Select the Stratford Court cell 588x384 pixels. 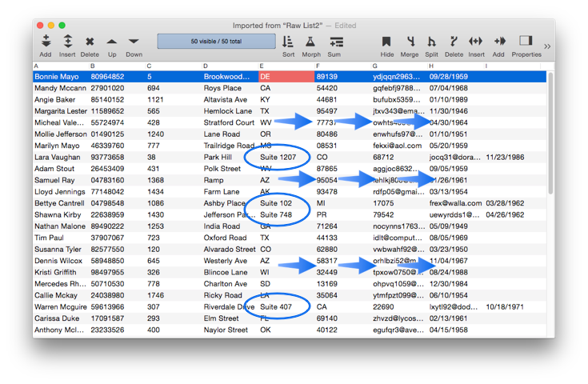click(230, 122)
